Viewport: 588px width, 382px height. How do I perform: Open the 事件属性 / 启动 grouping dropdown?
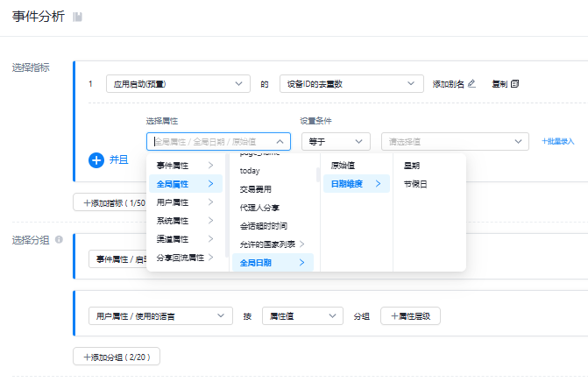[x=117, y=259]
